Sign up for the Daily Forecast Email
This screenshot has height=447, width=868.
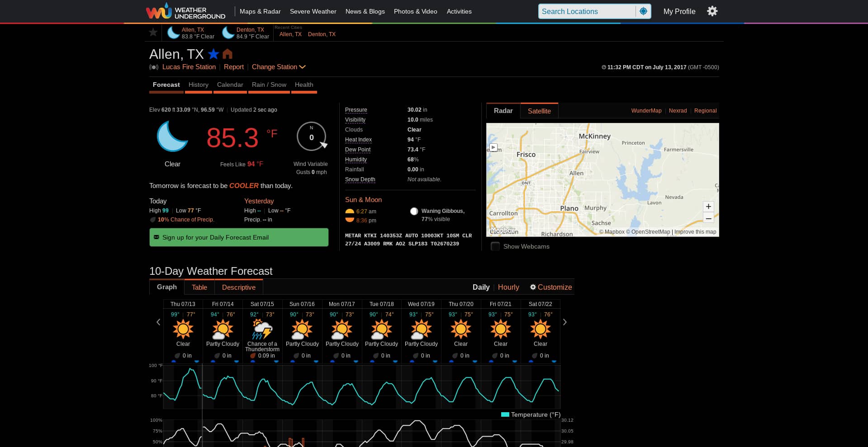(x=239, y=237)
